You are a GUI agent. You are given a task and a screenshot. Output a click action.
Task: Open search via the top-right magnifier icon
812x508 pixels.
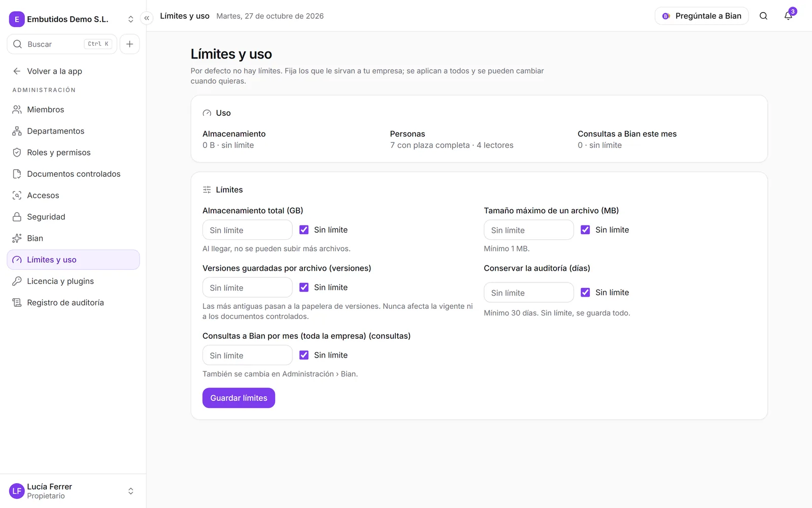coord(763,16)
